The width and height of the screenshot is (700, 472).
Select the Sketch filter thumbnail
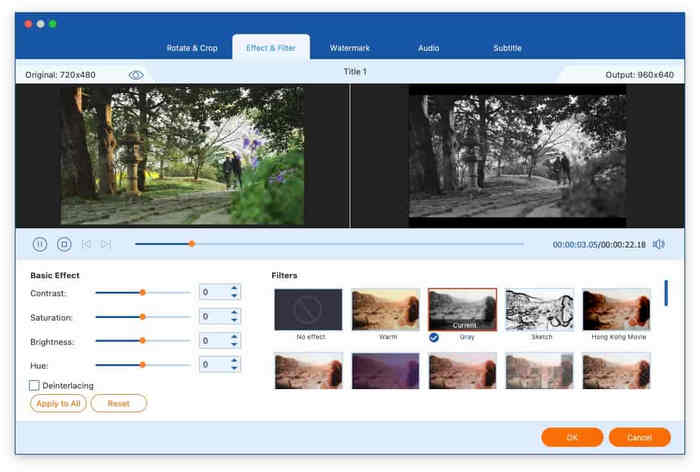tap(539, 310)
